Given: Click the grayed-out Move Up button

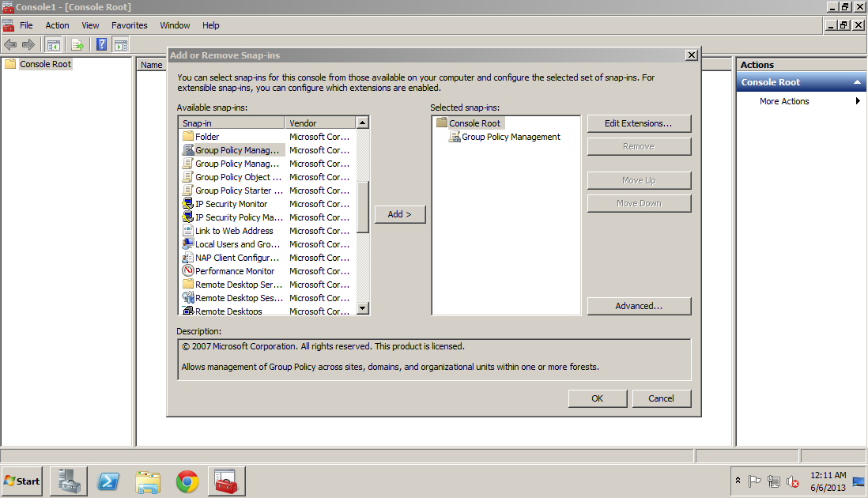Looking at the screenshot, I should tap(639, 180).
